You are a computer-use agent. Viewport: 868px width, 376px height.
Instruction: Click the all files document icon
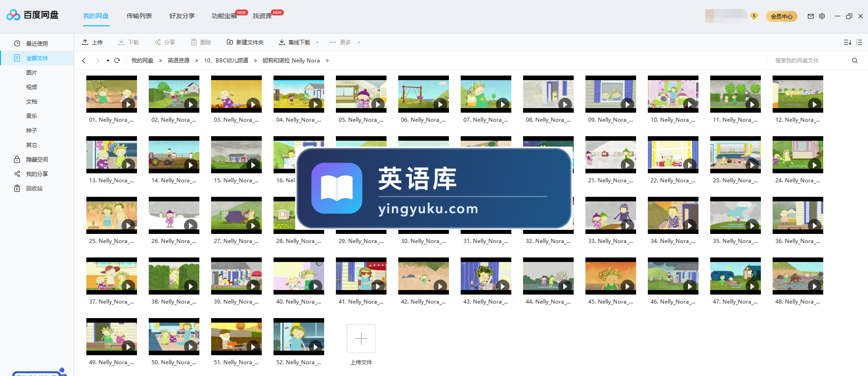point(17,58)
